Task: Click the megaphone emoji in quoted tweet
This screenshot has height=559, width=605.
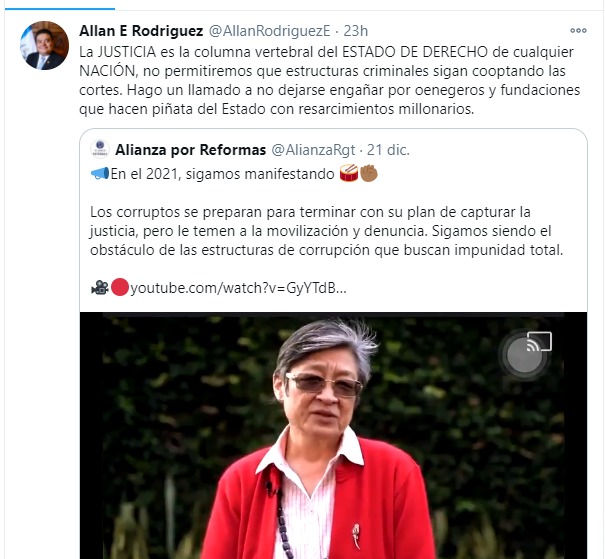Action: [x=100, y=174]
